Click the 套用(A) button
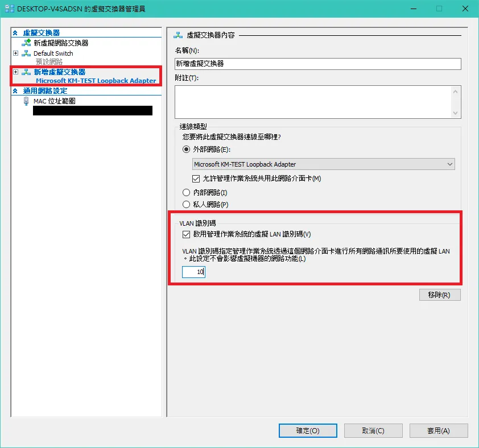The height and width of the screenshot is (448, 479). tap(439, 430)
